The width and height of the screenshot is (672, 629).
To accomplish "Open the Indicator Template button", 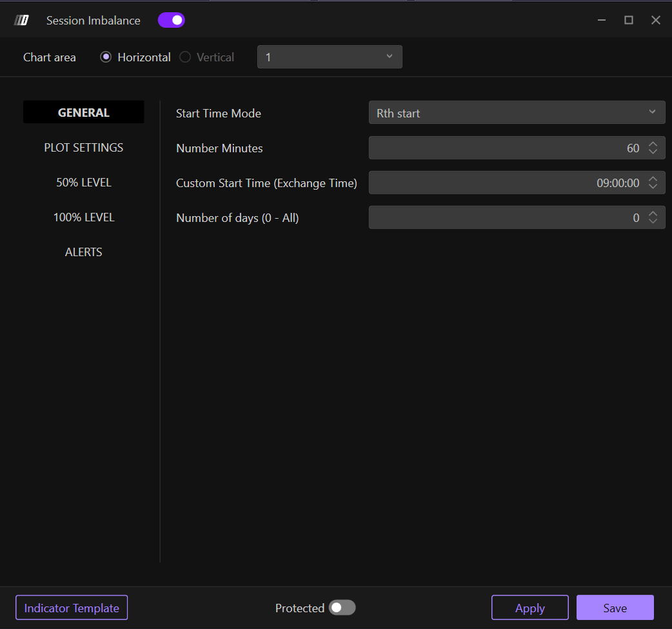I will point(72,608).
